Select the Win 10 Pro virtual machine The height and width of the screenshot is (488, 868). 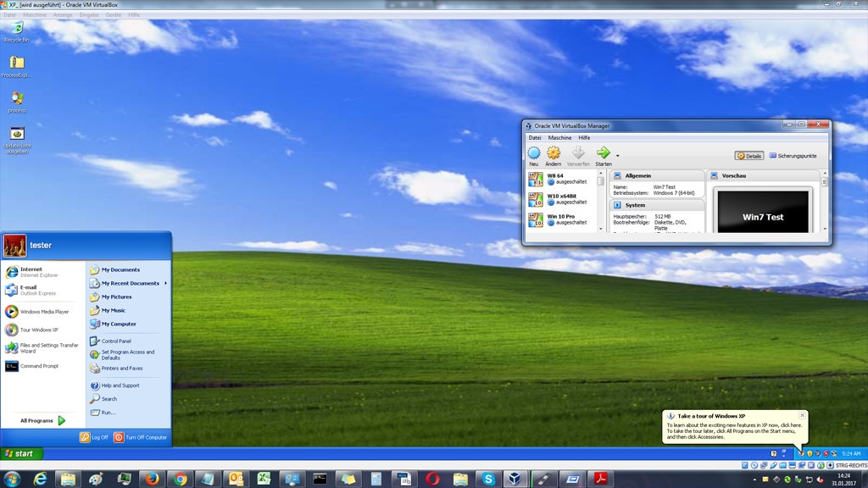pyautogui.click(x=561, y=219)
